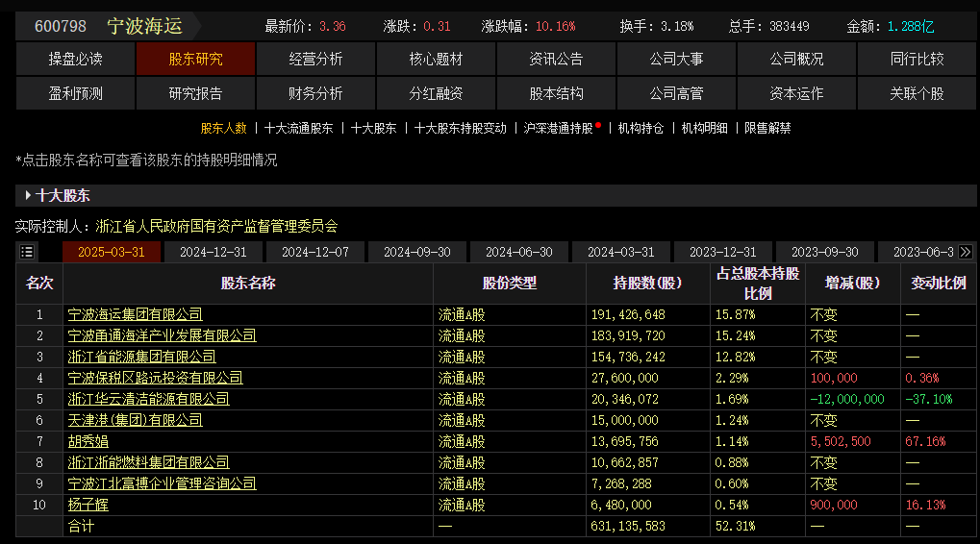This screenshot has height=544, width=980.
Task: Click the -12,000,000 change value
Action: tap(847, 399)
